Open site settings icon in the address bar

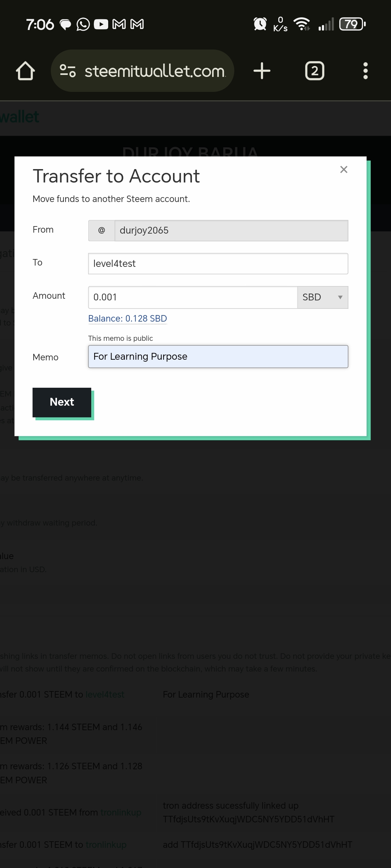(67, 71)
